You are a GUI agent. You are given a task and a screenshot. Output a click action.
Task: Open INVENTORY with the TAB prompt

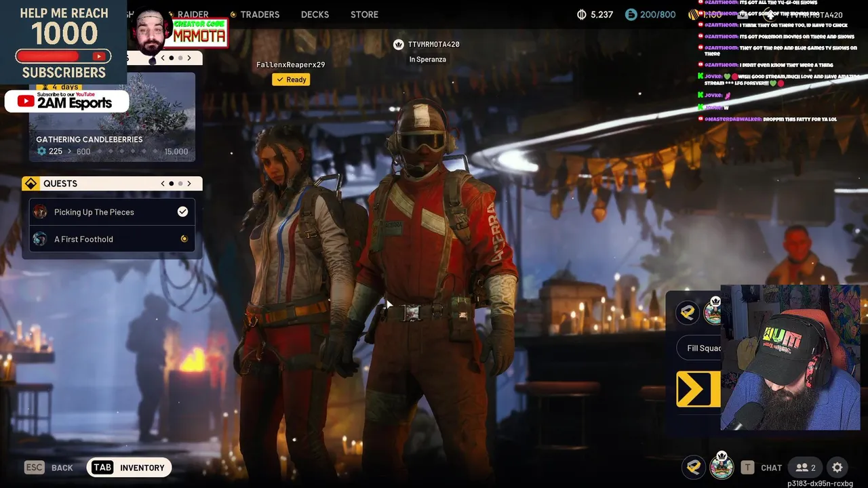[x=129, y=468]
